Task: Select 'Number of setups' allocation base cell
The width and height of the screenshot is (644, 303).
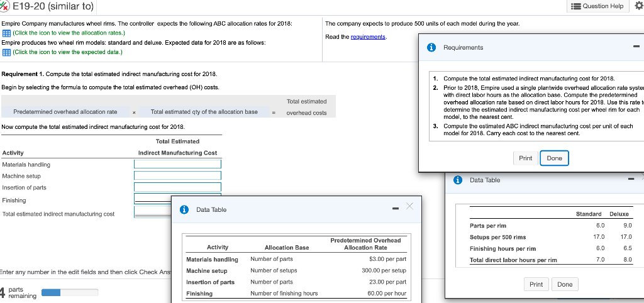Action: (274, 270)
